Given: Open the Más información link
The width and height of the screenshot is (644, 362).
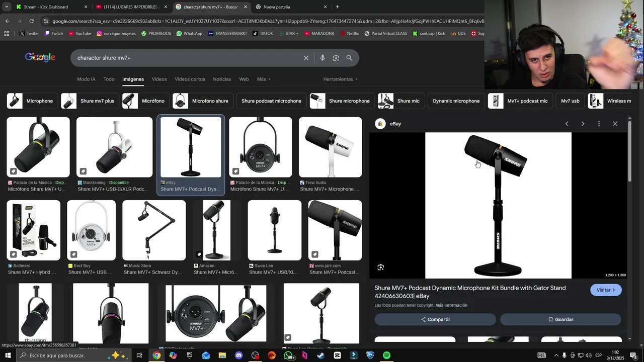Looking at the screenshot, I should (451, 305).
